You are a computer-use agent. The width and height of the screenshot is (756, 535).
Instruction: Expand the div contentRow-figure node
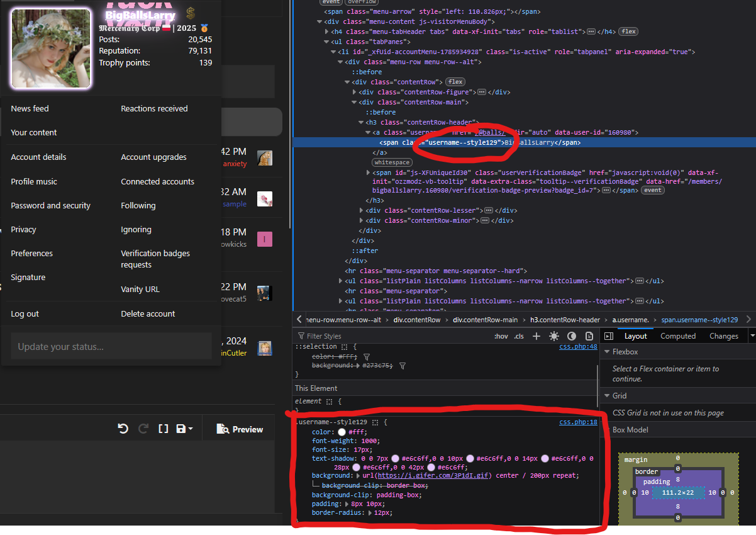point(355,92)
